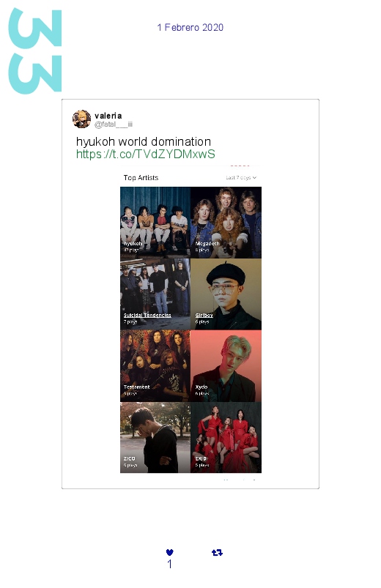Select the ZICO artist tile
Screen dimensions: 381x588
155,438
